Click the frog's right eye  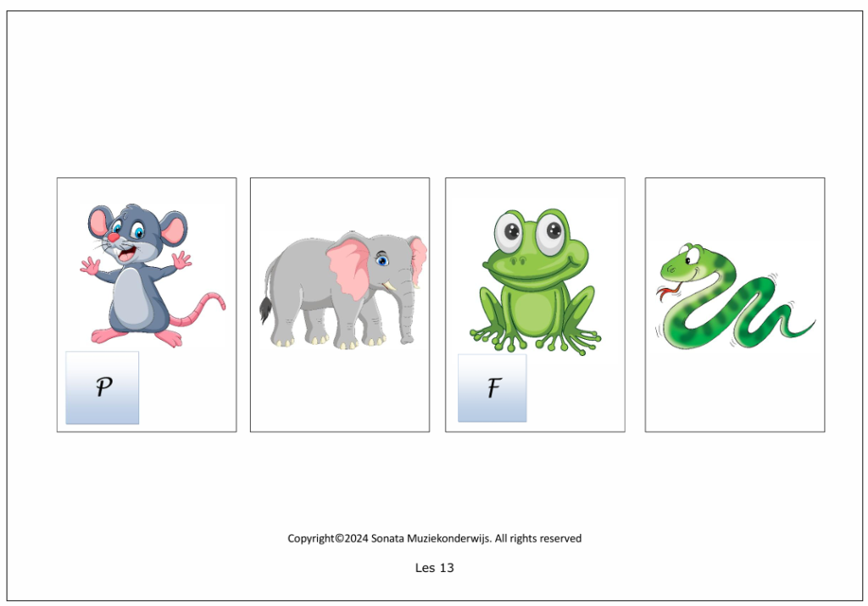pos(551,231)
